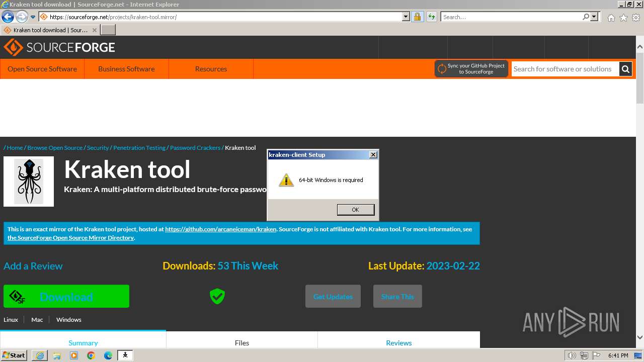Click Sync your GitHub Project button
The width and height of the screenshot is (644, 362).
(471, 69)
